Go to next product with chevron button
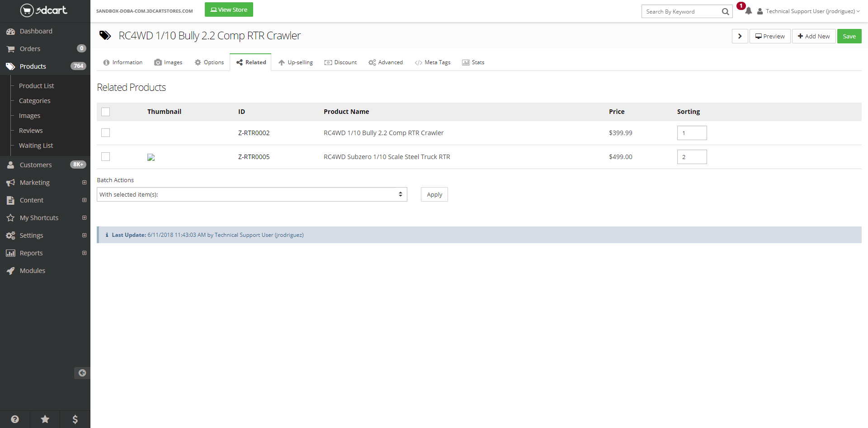Screen dimensions: 868x428 point(740,36)
